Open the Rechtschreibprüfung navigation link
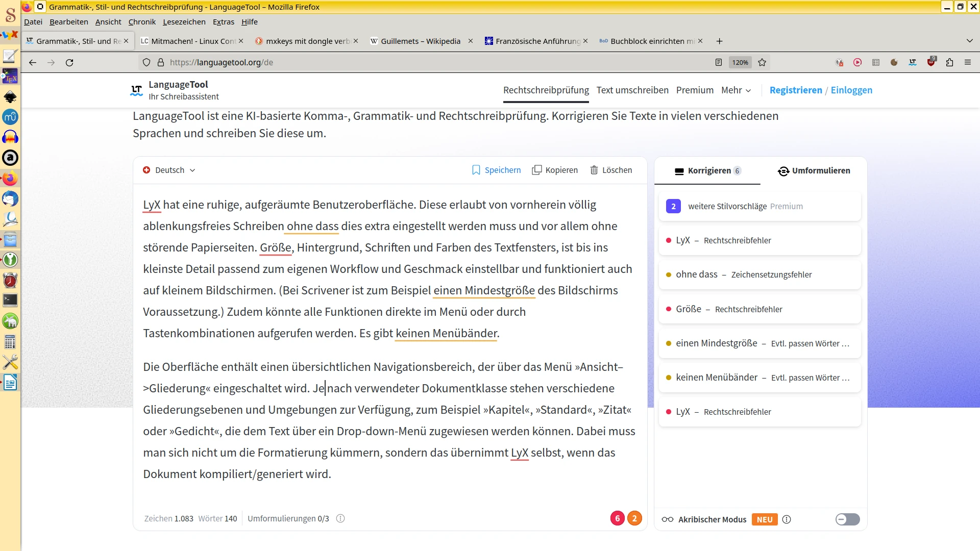The height and width of the screenshot is (551, 980). pyautogui.click(x=546, y=90)
